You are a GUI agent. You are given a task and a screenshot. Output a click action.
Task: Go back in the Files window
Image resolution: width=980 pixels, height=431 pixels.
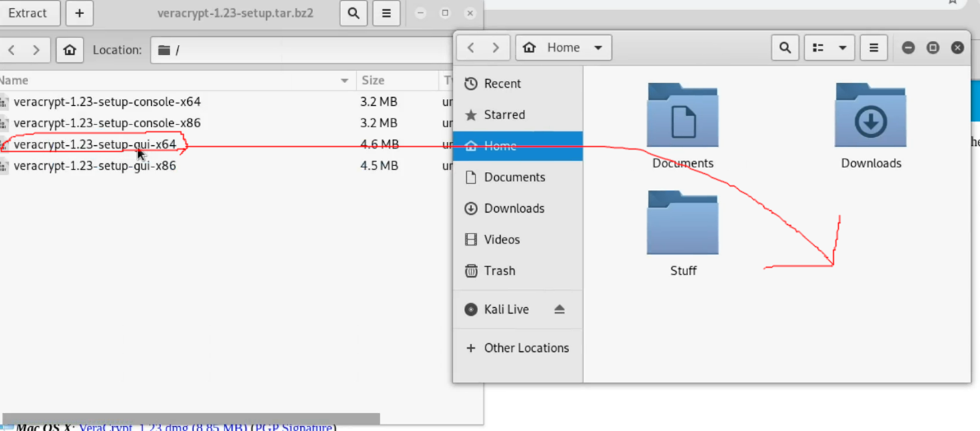471,48
